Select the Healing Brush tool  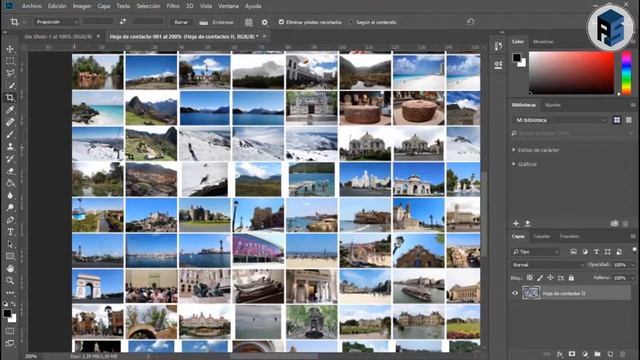(x=10, y=122)
